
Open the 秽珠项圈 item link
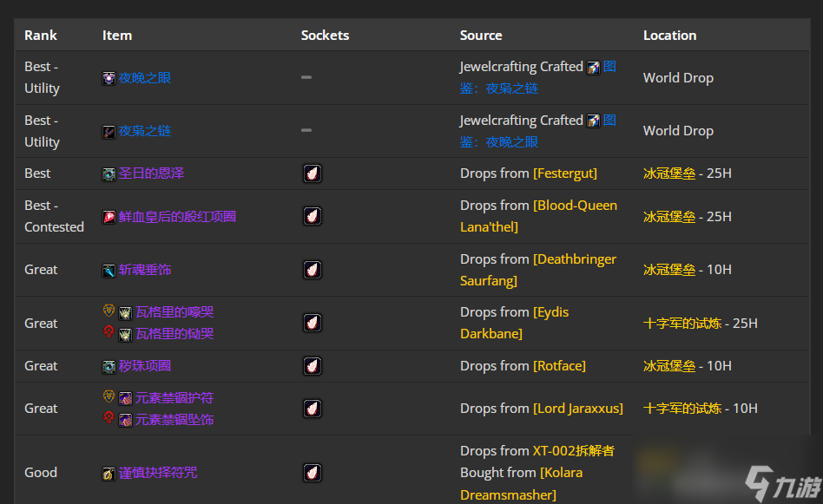tap(145, 366)
